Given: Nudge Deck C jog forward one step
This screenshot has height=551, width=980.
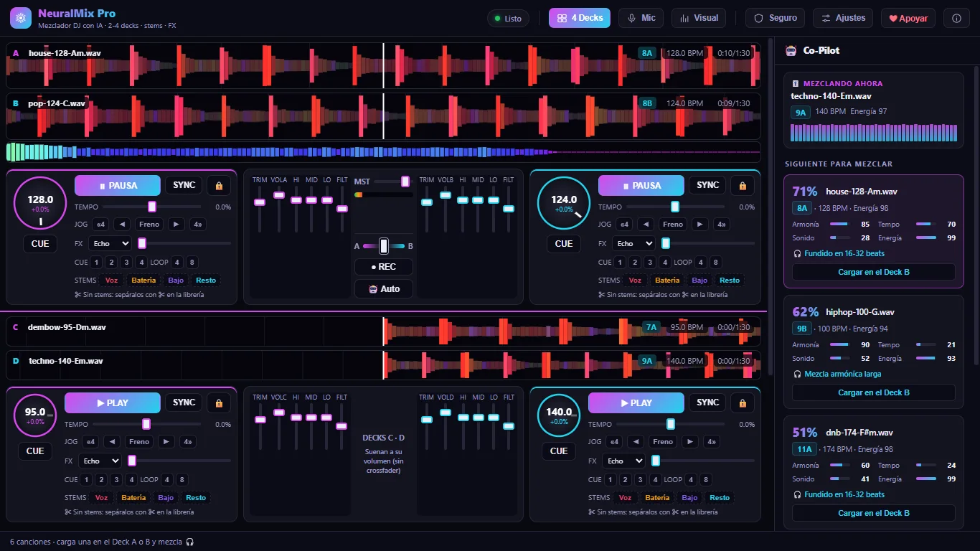Looking at the screenshot, I should [166, 442].
